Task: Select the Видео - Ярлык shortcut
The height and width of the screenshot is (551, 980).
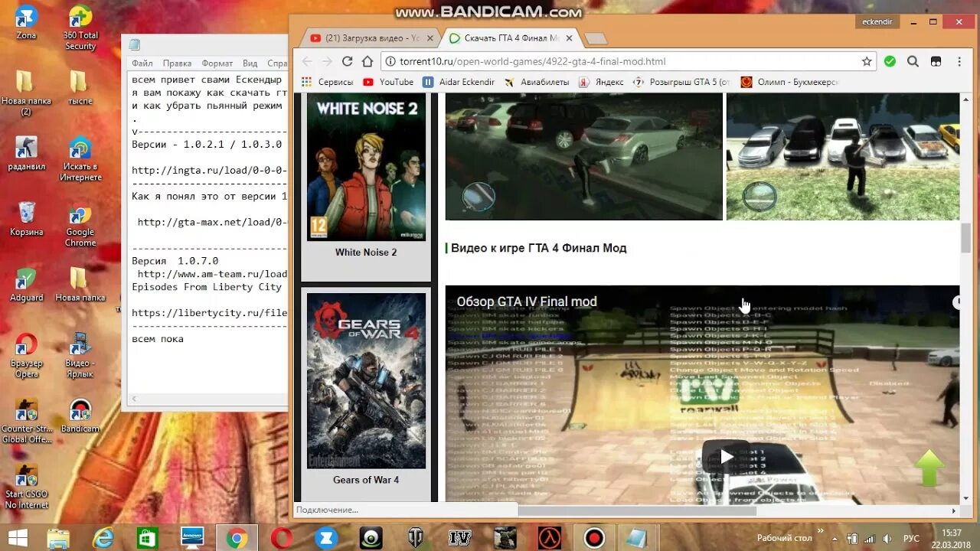Action: (80, 356)
